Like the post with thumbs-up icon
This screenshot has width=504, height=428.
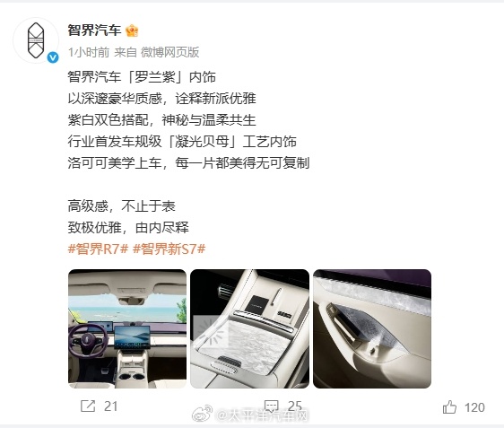(449, 406)
